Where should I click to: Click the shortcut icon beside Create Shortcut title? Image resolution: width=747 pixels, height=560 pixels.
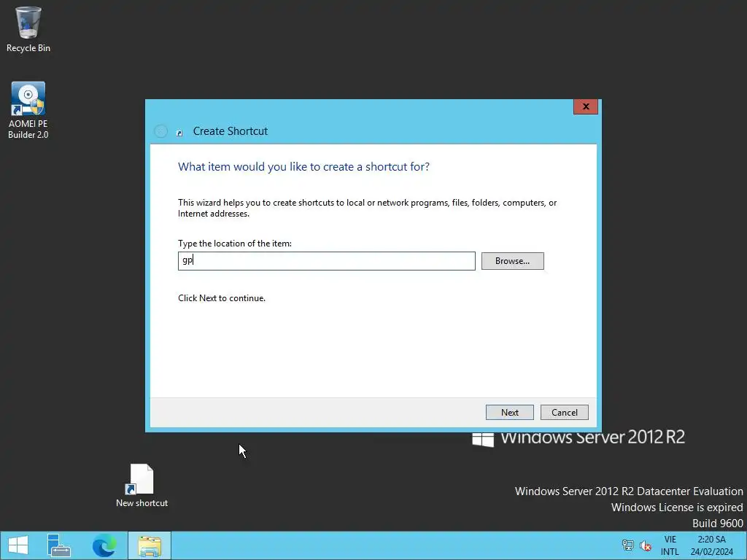pyautogui.click(x=179, y=133)
